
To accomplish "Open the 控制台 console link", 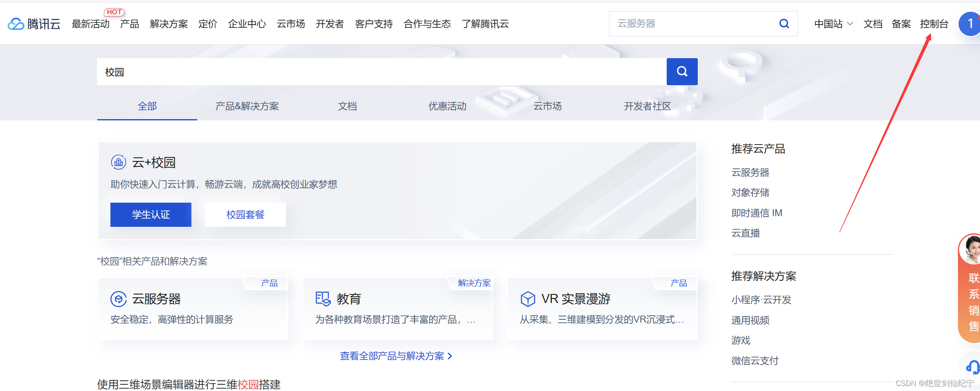I will [x=934, y=24].
